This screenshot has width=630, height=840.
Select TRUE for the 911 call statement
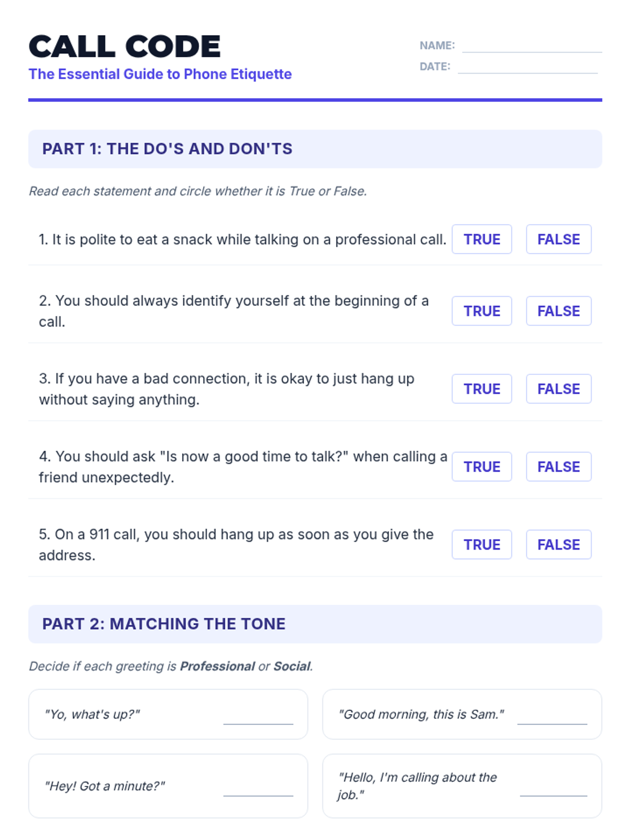pyautogui.click(x=481, y=545)
